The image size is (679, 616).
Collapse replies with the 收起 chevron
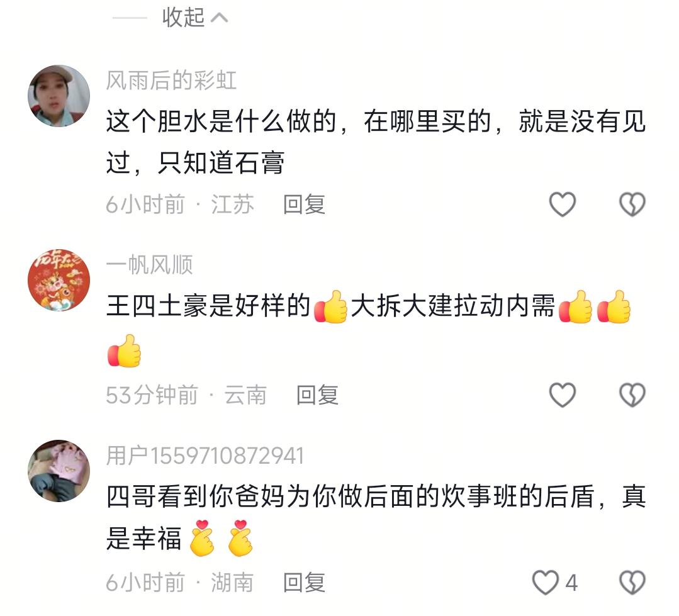point(195,18)
